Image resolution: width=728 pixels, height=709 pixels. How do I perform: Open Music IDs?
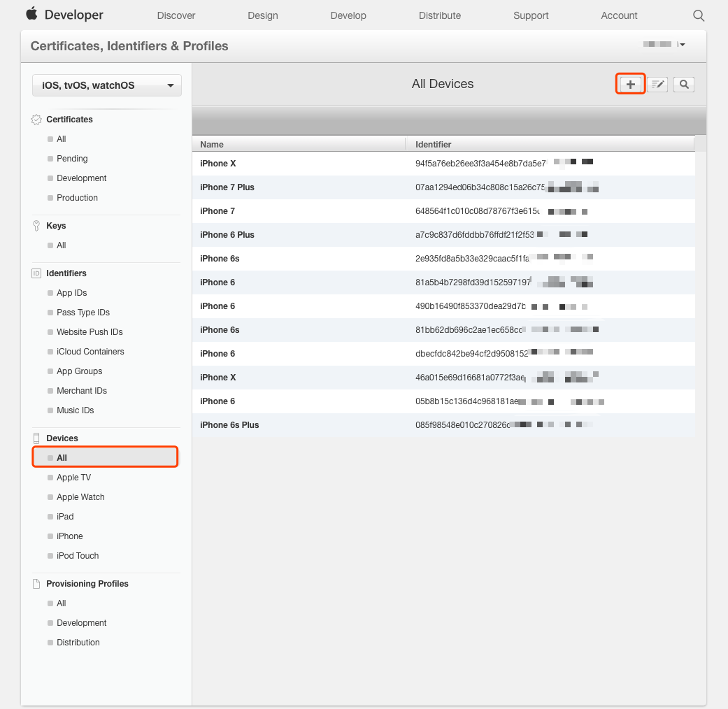76,410
